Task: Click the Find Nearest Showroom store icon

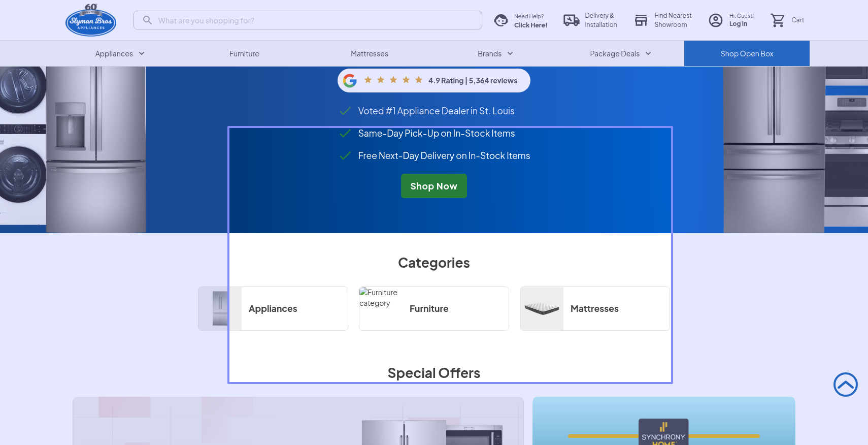Action: 641,20
